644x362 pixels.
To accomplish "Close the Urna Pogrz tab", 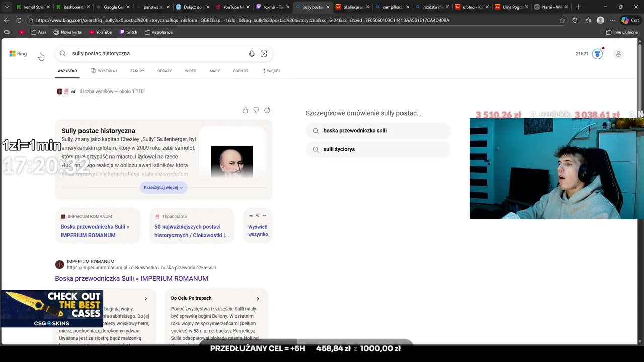I will (526, 7).
